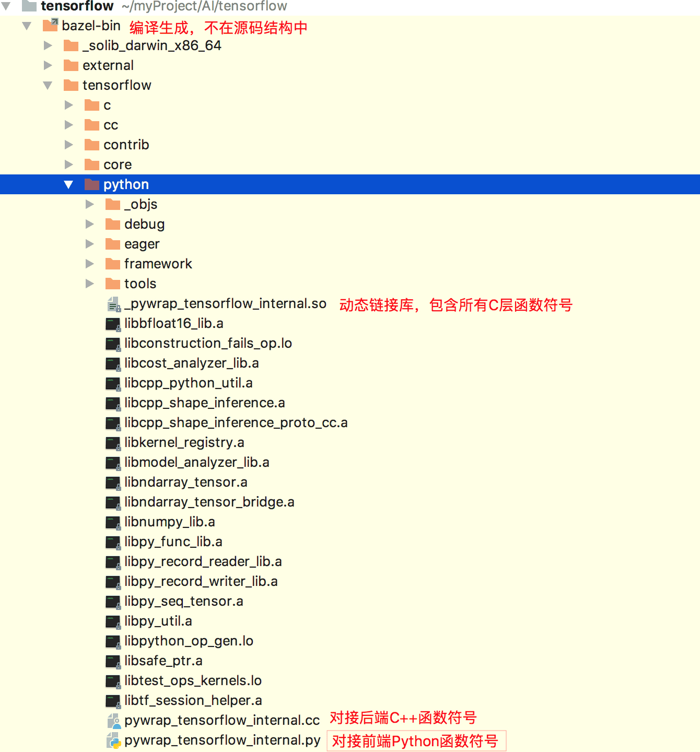This screenshot has height=752, width=700.
Task: Expand the external folder arrow
Action: click(48, 65)
